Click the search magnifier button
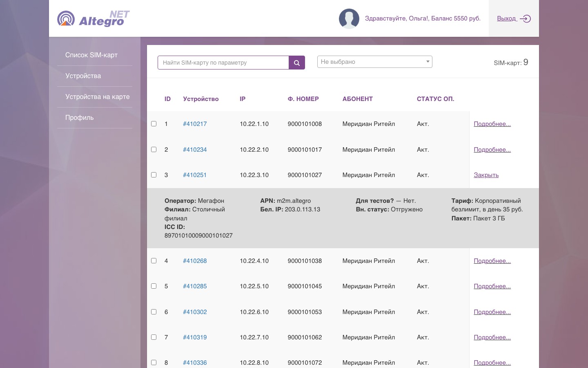The width and height of the screenshot is (588, 368). [297, 63]
